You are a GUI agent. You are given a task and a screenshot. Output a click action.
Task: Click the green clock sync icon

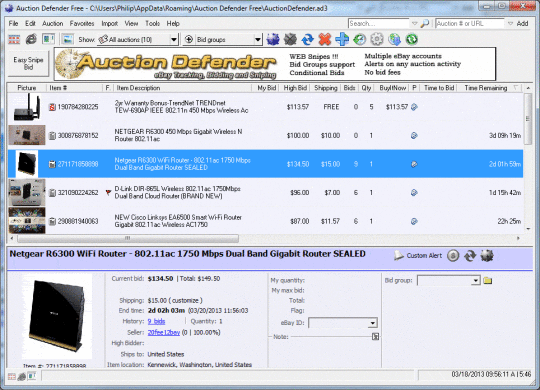point(360,39)
